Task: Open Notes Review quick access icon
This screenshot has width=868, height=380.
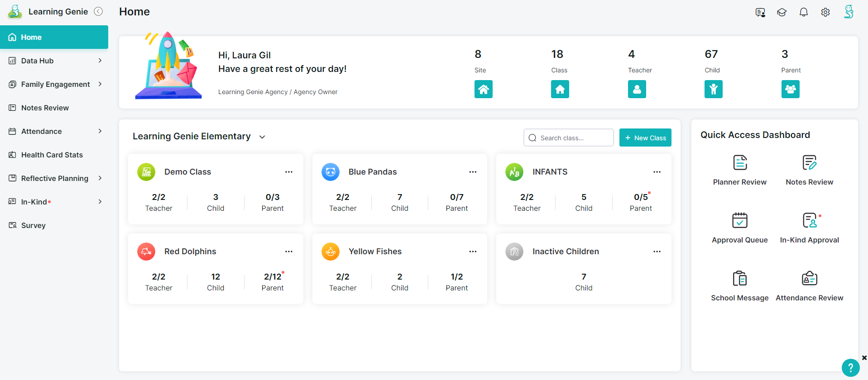Action: tap(810, 162)
